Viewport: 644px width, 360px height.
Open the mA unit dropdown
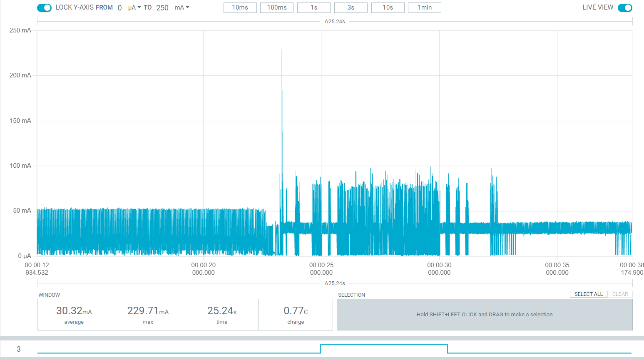pos(182,7)
